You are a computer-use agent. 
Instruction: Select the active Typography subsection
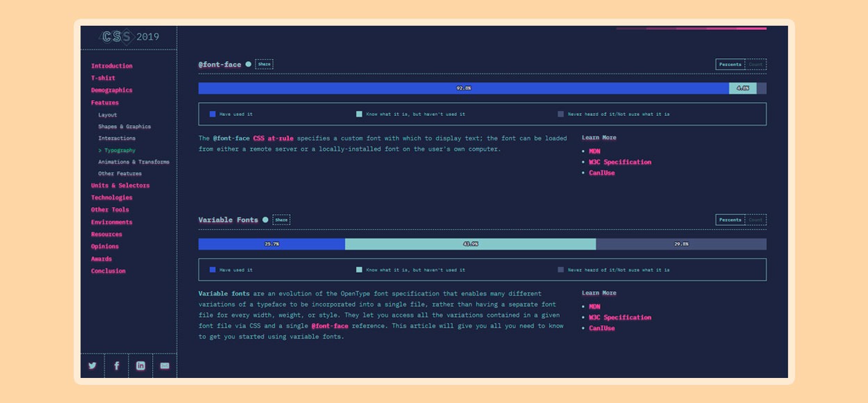coord(117,150)
